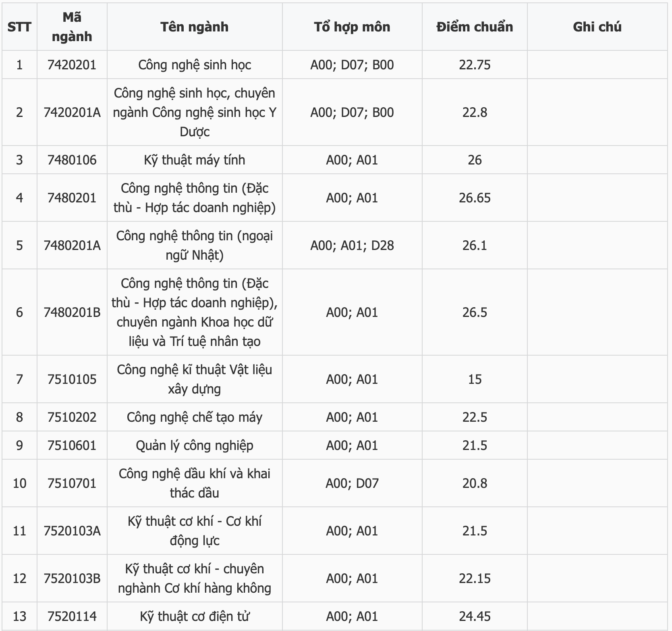Select Công nghệ kĩ thuật Vật liệu xây dựng

point(195,379)
